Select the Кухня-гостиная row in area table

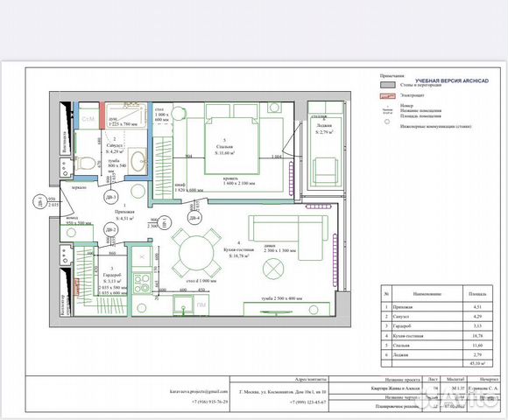[437, 336]
